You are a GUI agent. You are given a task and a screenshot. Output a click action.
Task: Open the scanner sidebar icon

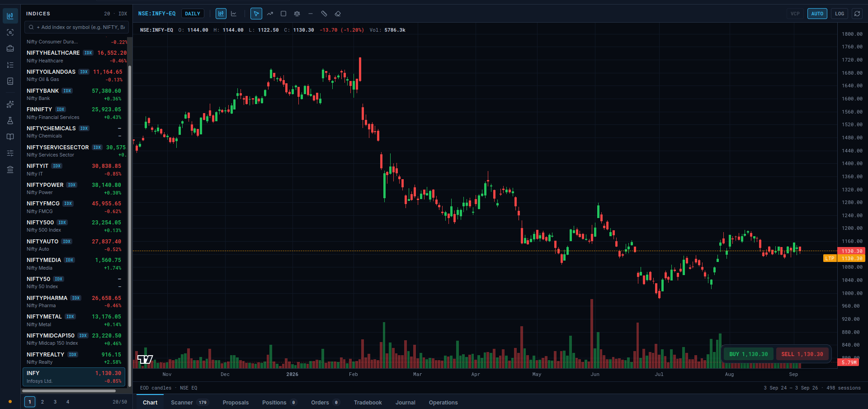point(10,32)
